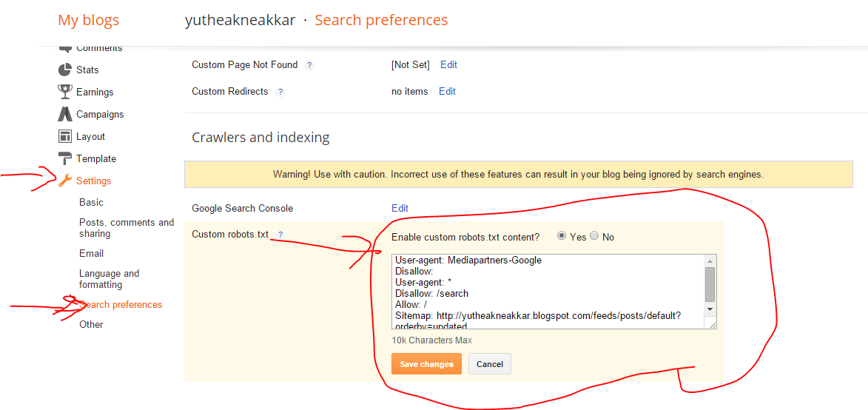
Task: Select No to disable custom robots.txt
Action: pyautogui.click(x=594, y=236)
